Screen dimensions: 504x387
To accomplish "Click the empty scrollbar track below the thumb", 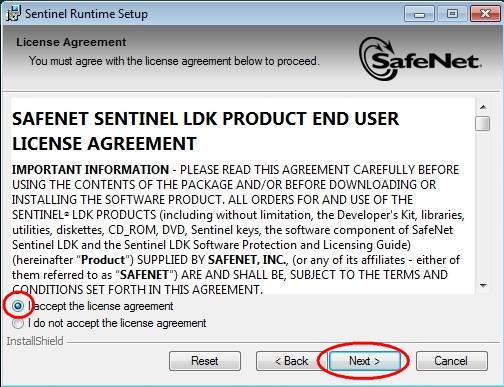I will tap(483, 205).
